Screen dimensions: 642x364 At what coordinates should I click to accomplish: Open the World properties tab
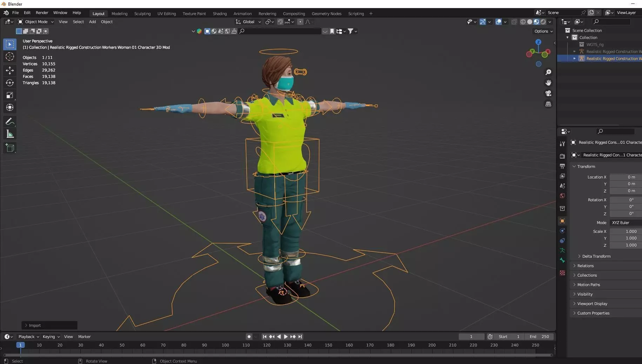pos(562,195)
